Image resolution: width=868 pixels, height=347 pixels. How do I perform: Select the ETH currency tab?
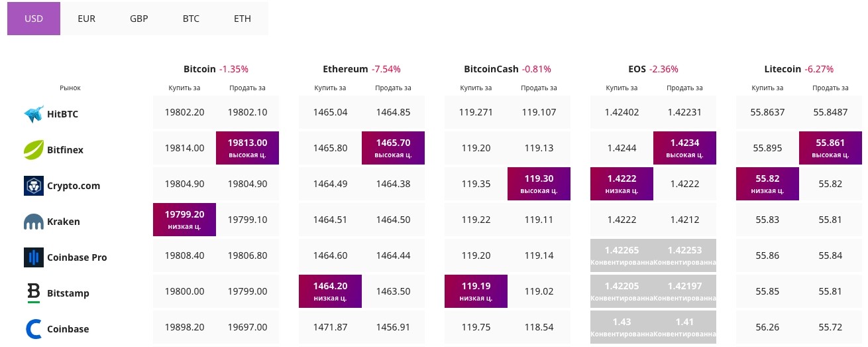click(243, 19)
